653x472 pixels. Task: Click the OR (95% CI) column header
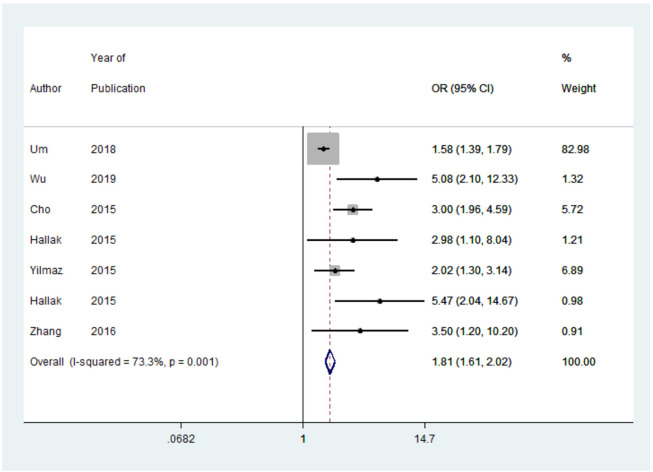pos(462,88)
